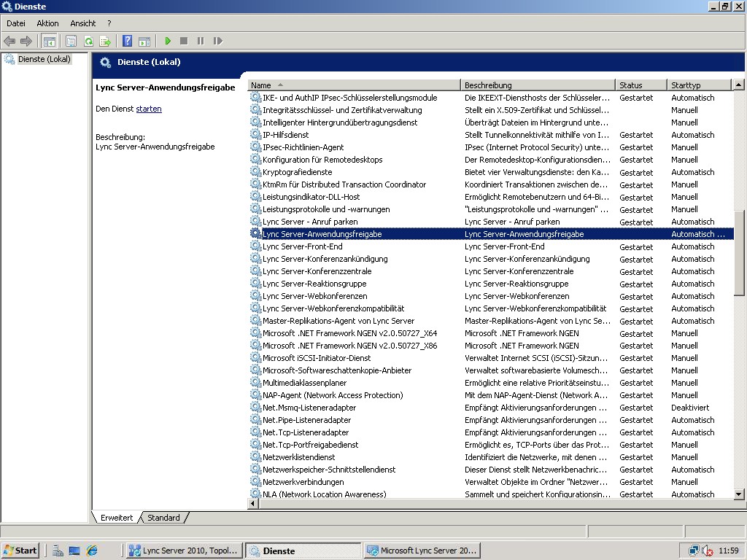Click the Back arrow in toolbar
The image size is (747, 560).
(9, 41)
